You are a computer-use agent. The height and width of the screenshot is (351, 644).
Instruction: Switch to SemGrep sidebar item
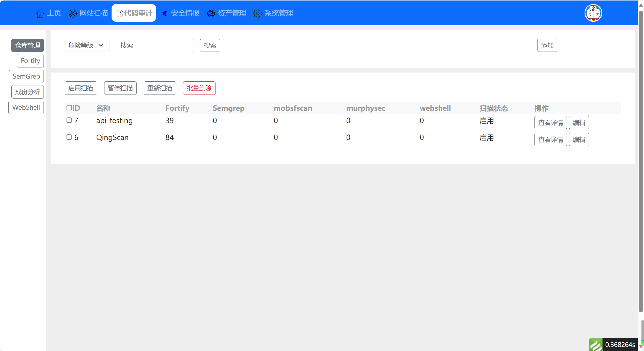(26, 76)
